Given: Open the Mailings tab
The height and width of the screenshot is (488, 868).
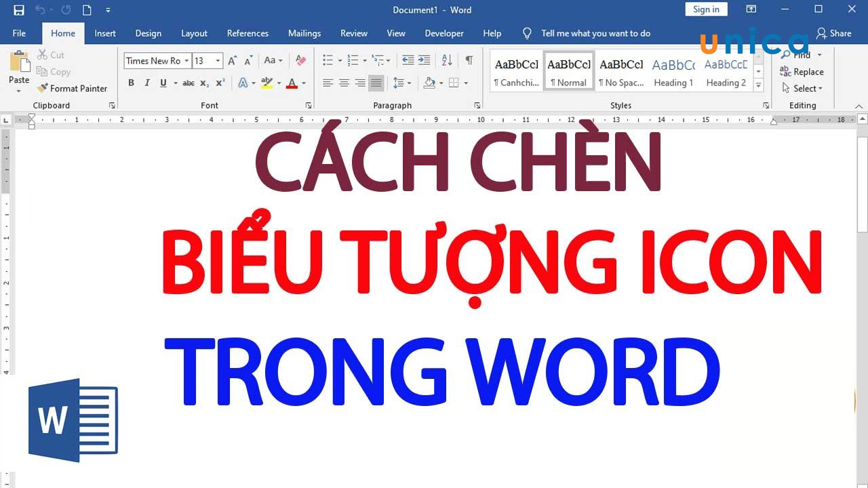Looking at the screenshot, I should [x=304, y=33].
